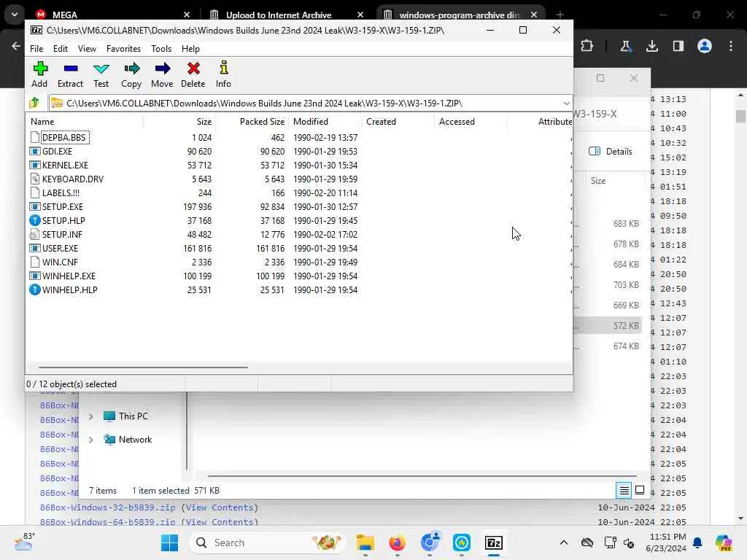Switch Explorer to details list view
Screen dimensions: 747x560
[624, 490]
